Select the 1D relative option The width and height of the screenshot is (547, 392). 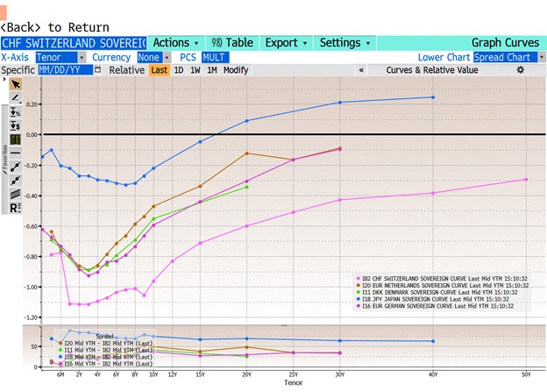[179, 70]
